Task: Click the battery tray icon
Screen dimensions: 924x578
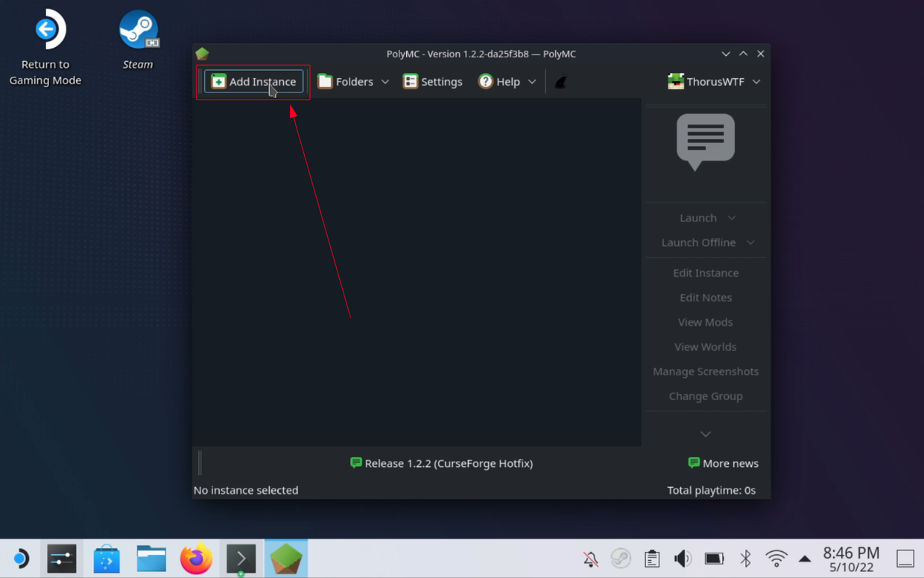Action: pos(714,559)
